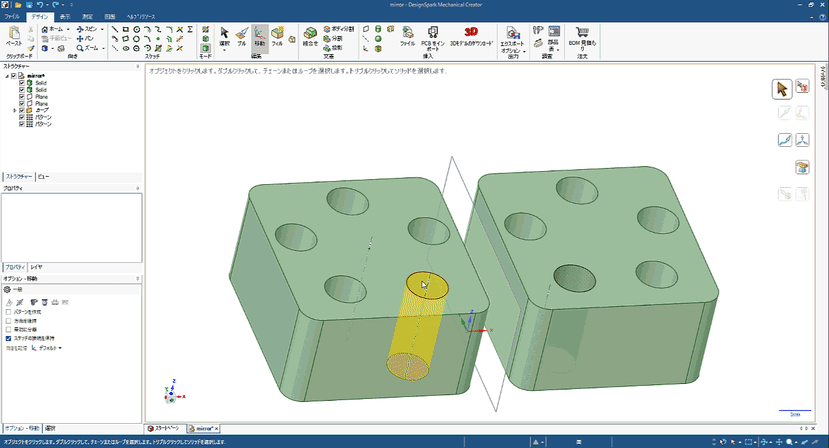This screenshot has width=829, height=448.
Task: Open the Spin (スピン) dropdown arrow
Action: point(102,30)
